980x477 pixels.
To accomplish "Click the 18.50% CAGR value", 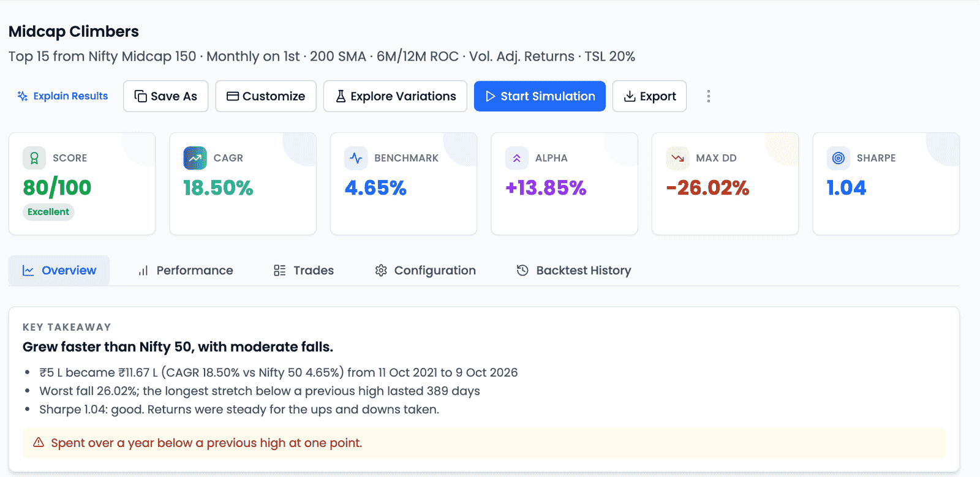I will click(218, 187).
